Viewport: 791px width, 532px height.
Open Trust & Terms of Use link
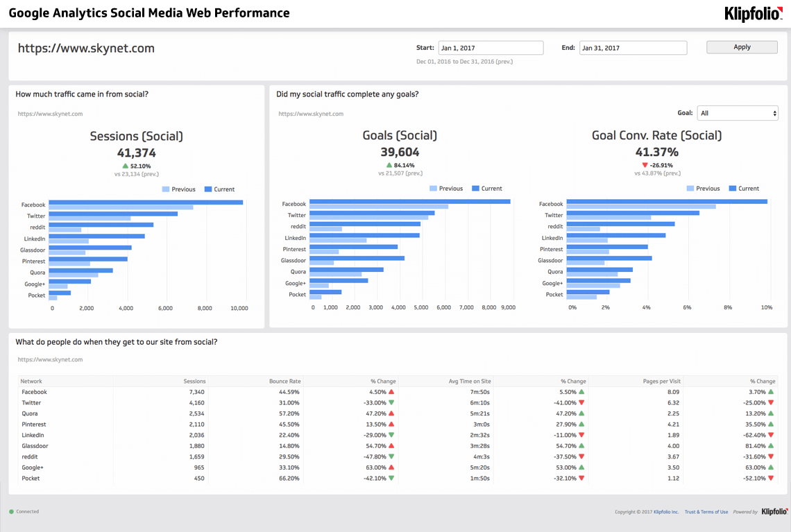[x=706, y=512]
